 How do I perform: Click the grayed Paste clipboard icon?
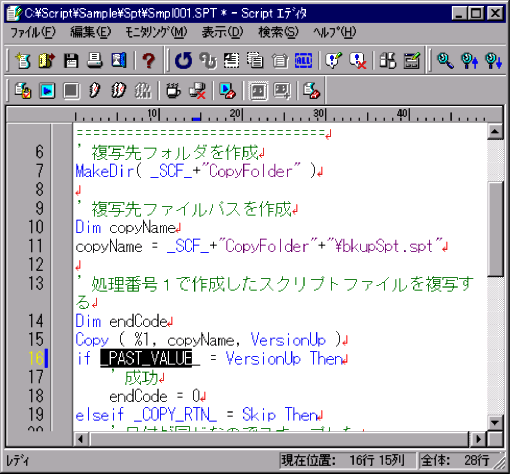[x=280, y=61]
